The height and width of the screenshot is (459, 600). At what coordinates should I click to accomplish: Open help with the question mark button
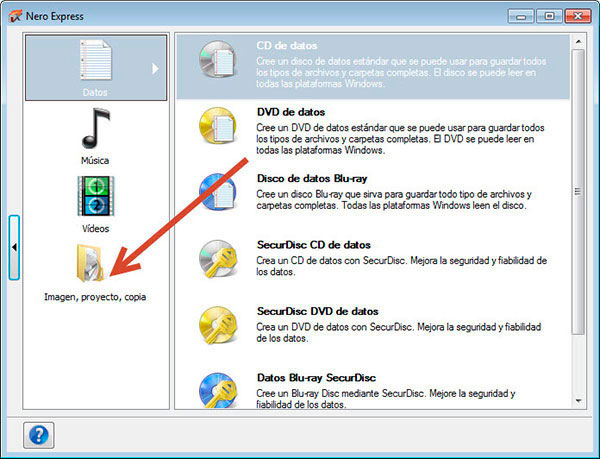point(39,435)
